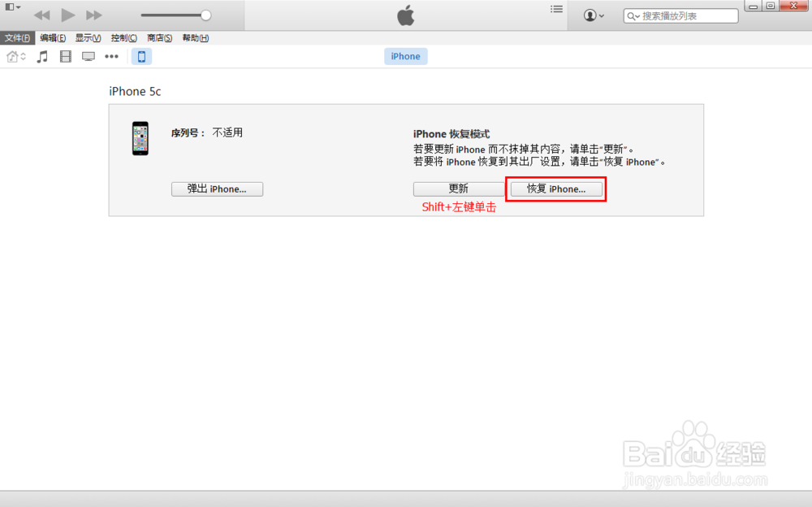Click the iPhone 恢复模式 heading

[451, 134]
